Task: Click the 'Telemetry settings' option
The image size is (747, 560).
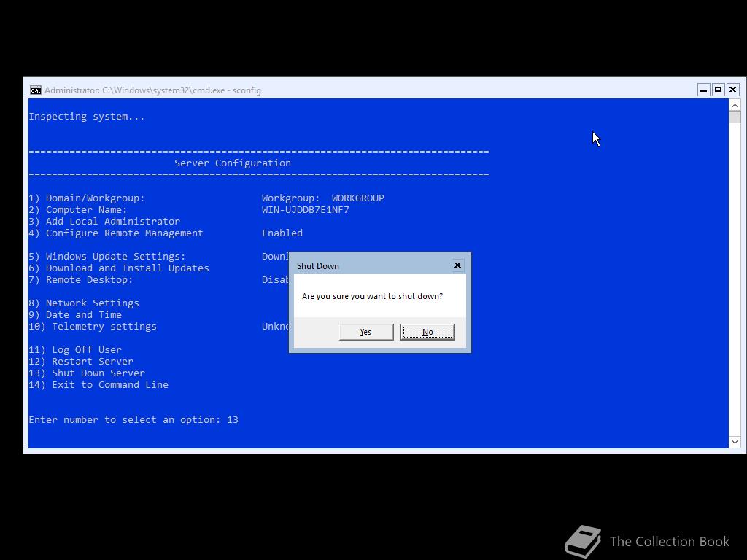Action: [x=93, y=327]
